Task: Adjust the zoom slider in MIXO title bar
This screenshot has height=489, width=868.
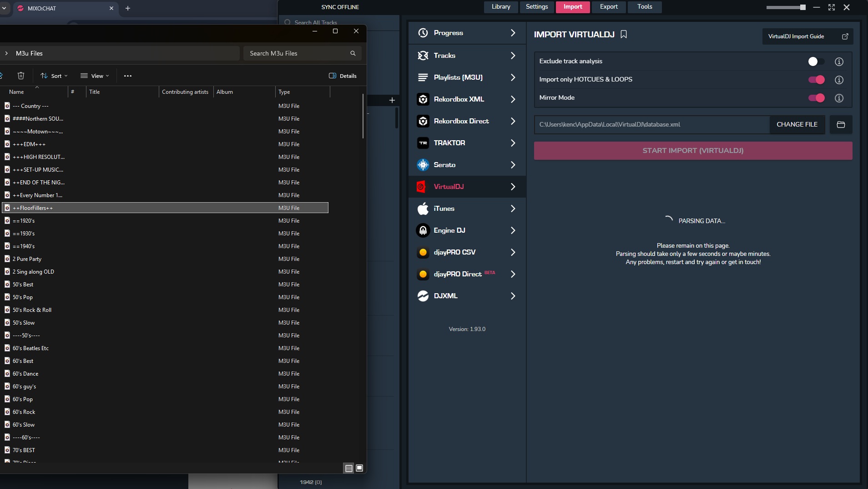Action: 786,7
